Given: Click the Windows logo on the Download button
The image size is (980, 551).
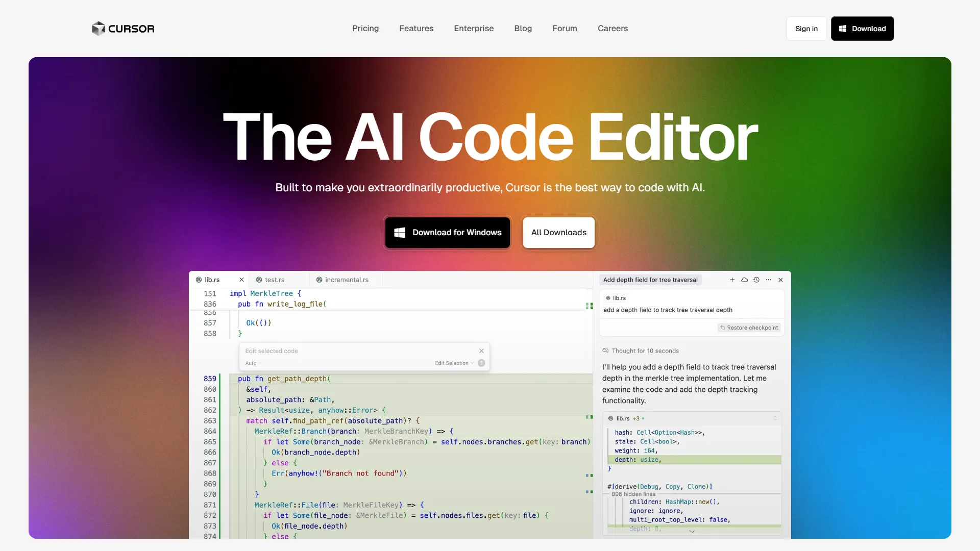Looking at the screenshot, I should pyautogui.click(x=842, y=29).
